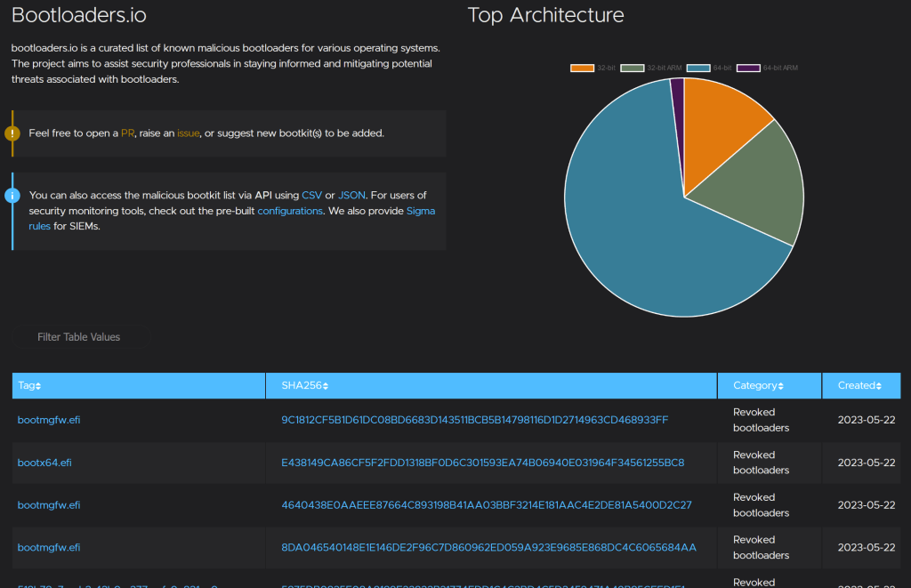Image resolution: width=911 pixels, height=588 pixels.
Task: Click the 64-bit legend color box
Action: coord(698,68)
